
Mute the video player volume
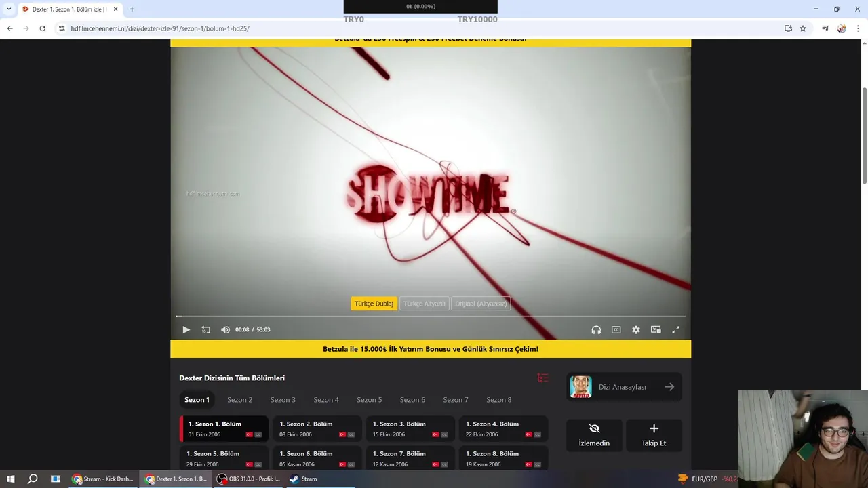(x=225, y=330)
